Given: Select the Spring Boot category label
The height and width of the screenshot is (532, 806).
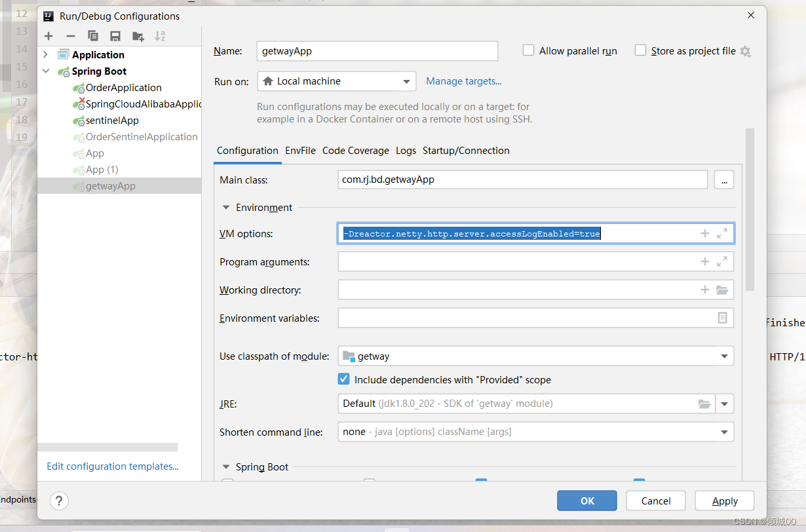Looking at the screenshot, I should tap(100, 71).
